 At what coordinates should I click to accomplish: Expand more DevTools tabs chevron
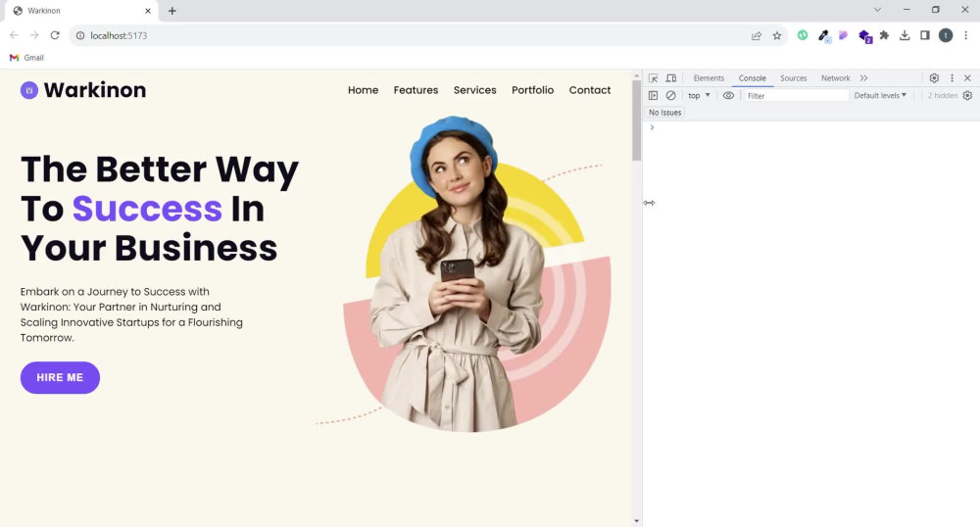(x=863, y=78)
